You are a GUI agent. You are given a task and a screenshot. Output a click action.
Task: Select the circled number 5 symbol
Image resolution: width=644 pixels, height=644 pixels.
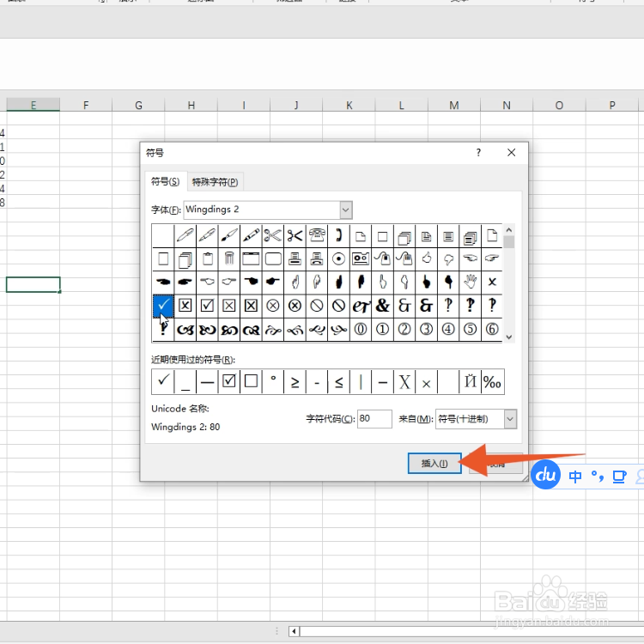tap(471, 330)
